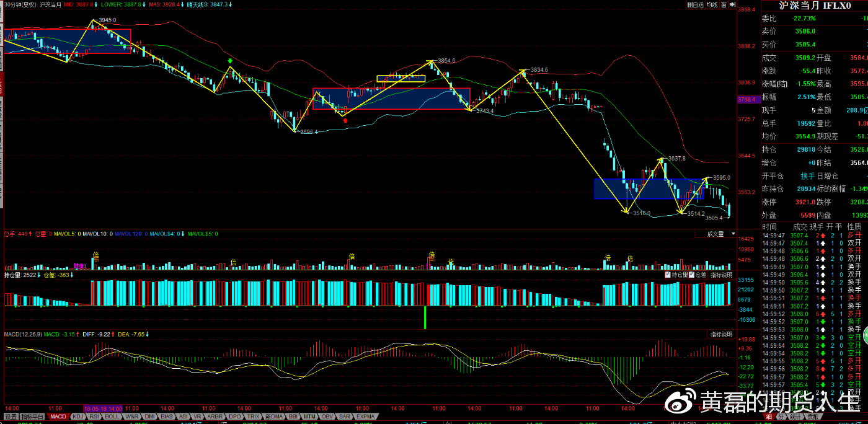Click 指标说明 in the MACD panel
This screenshot has width=868, height=424.
coord(721,335)
